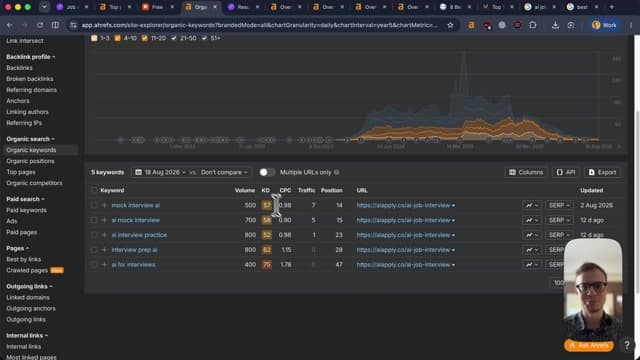
Task: Bookmark this page with the star icon
Action: pos(450,25)
